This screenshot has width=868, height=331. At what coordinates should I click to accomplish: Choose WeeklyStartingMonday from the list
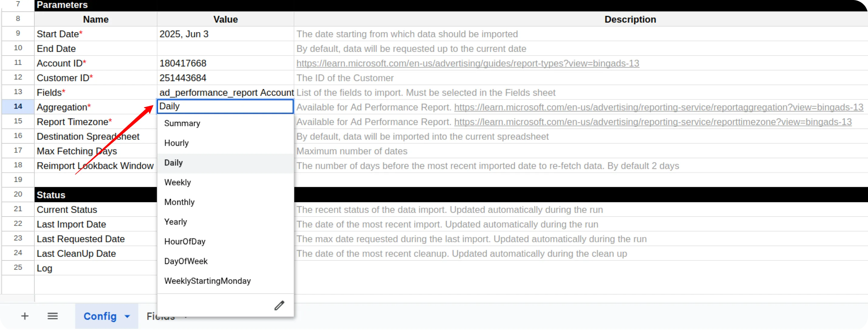click(207, 281)
